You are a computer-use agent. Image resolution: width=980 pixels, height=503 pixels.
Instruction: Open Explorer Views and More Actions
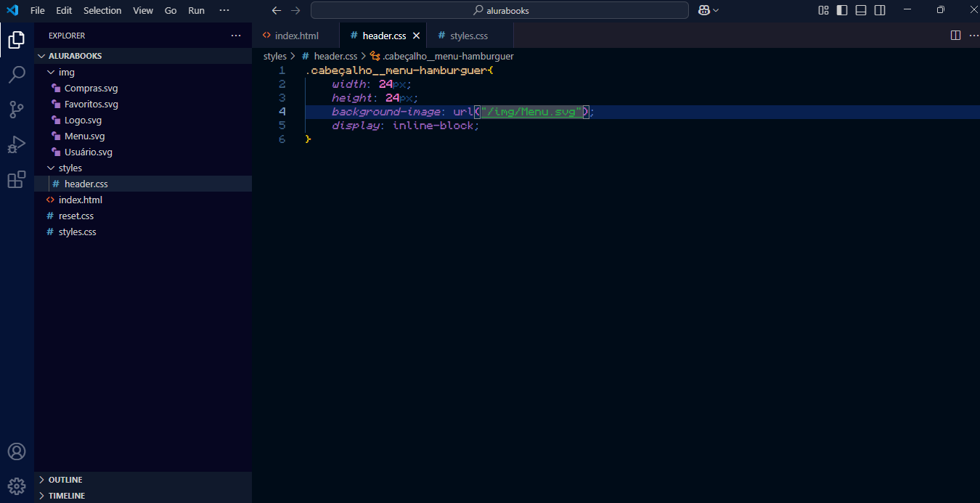coord(236,36)
